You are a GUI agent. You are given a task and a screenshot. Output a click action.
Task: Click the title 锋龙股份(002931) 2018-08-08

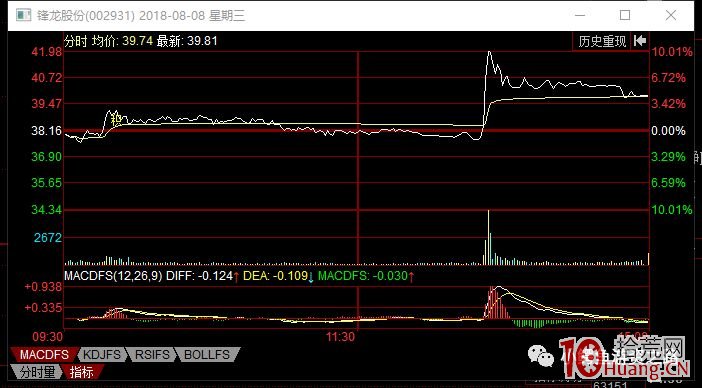(121, 16)
